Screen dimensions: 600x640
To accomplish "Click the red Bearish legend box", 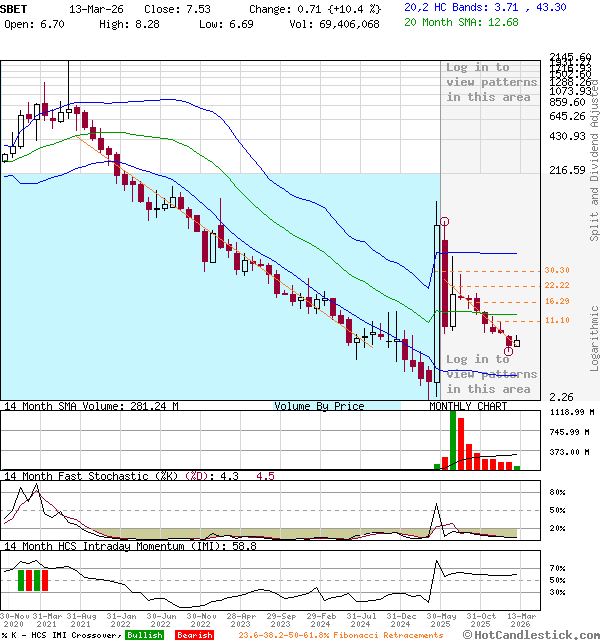I will coord(195,634).
